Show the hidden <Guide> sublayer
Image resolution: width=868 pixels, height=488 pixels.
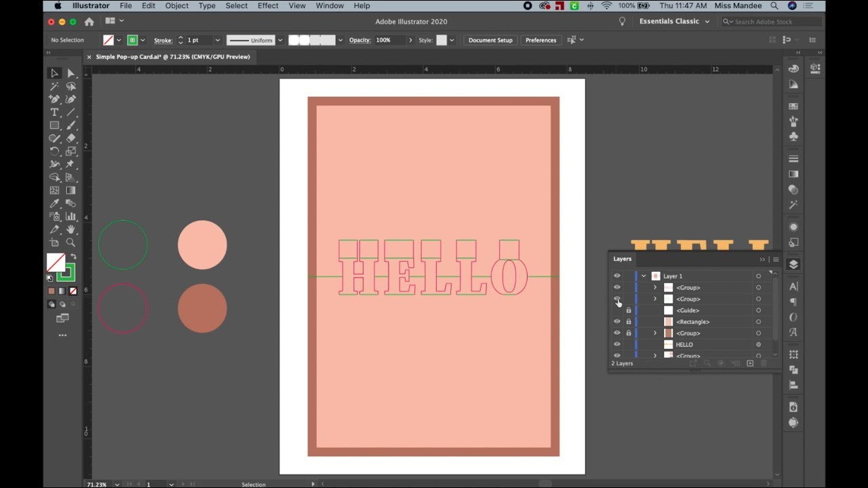click(x=617, y=310)
